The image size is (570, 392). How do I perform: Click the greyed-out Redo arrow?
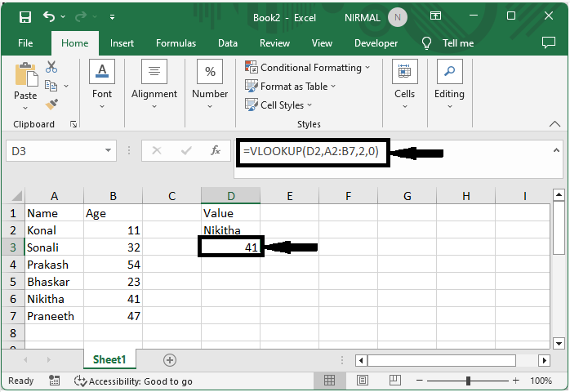pyautogui.click(x=81, y=16)
